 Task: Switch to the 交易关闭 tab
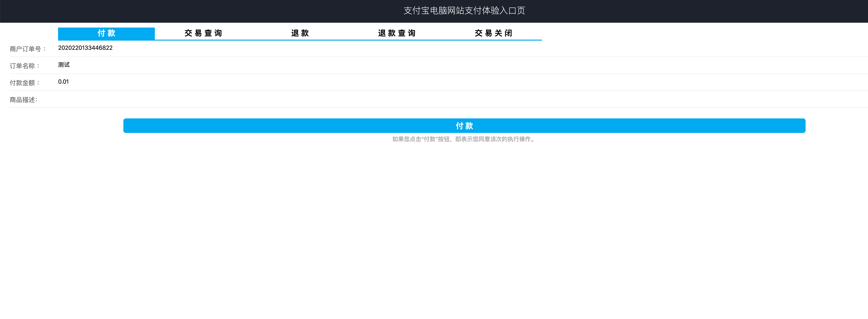(x=493, y=33)
